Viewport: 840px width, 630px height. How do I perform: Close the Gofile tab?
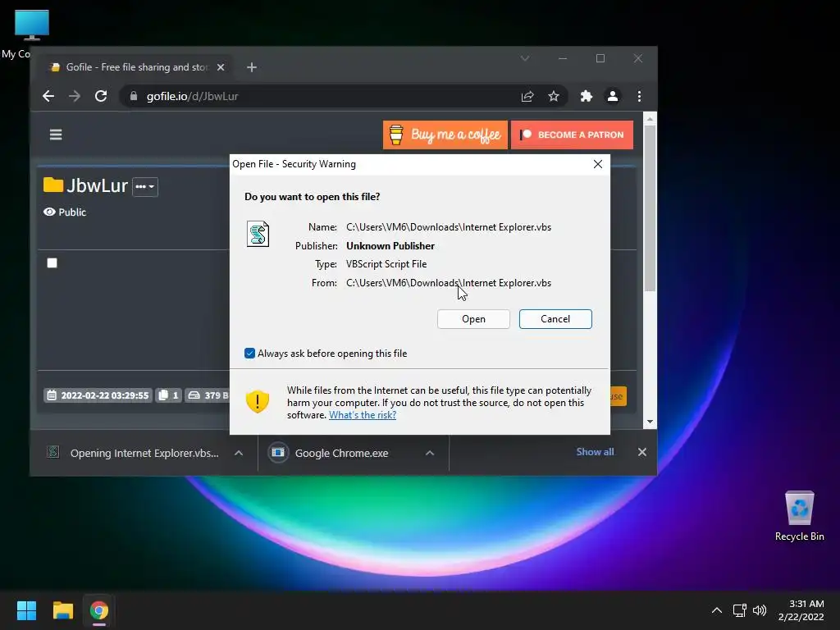221,67
